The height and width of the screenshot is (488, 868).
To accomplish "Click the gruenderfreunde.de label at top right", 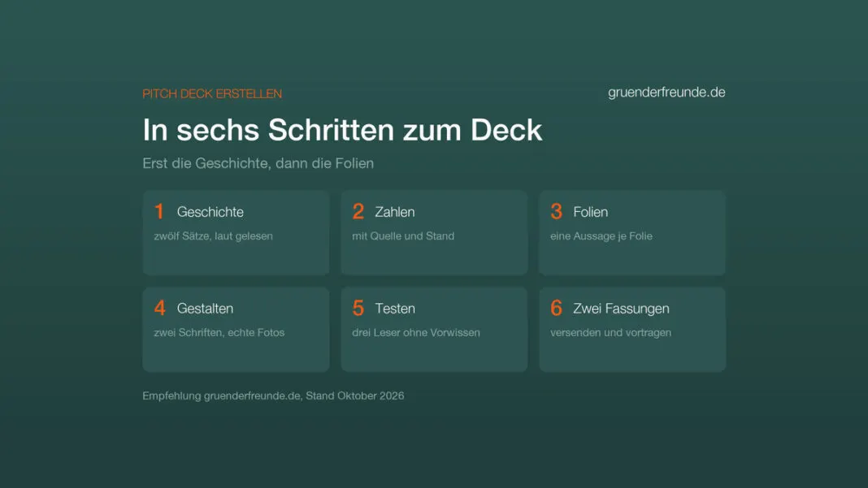I will pyautogui.click(x=666, y=93).
